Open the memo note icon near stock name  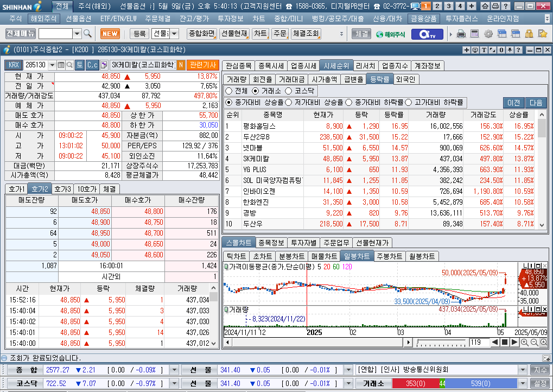pos(104,65)
